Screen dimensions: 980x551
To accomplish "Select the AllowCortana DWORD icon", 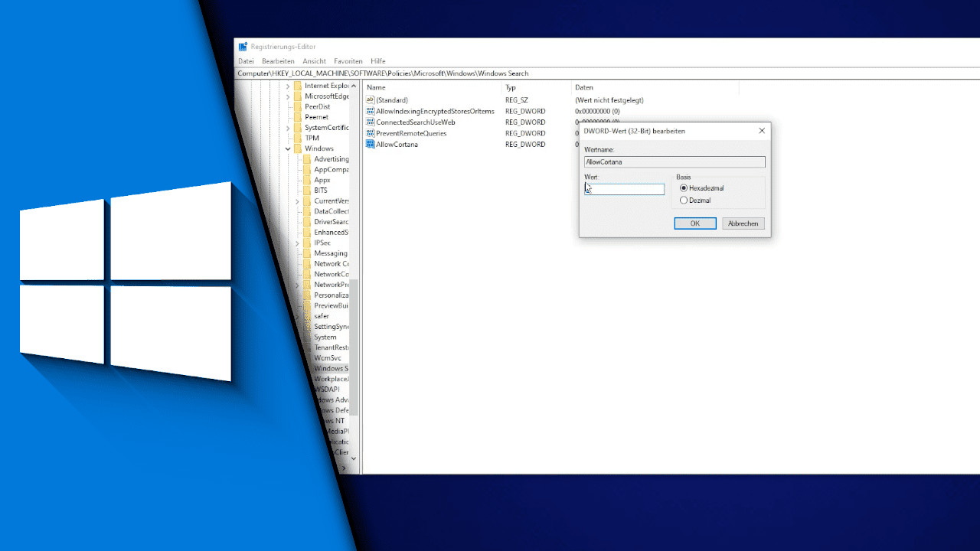I will [370, 145].
